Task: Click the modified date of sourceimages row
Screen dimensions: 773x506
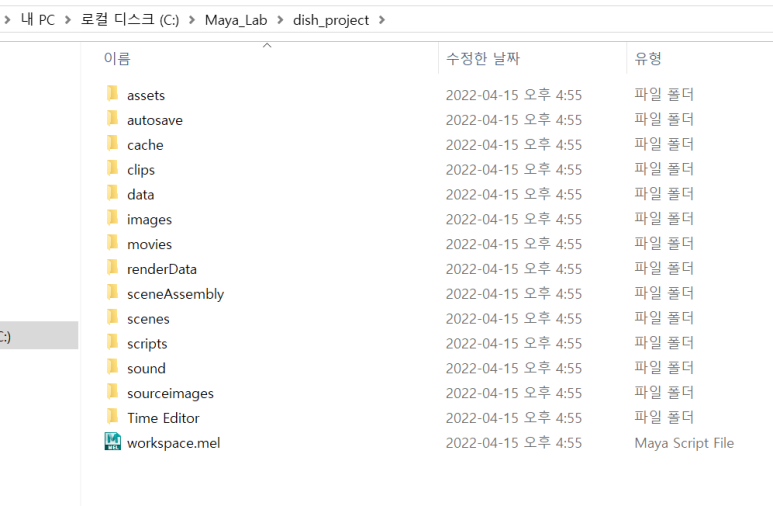Action: (x=514, y=394)
